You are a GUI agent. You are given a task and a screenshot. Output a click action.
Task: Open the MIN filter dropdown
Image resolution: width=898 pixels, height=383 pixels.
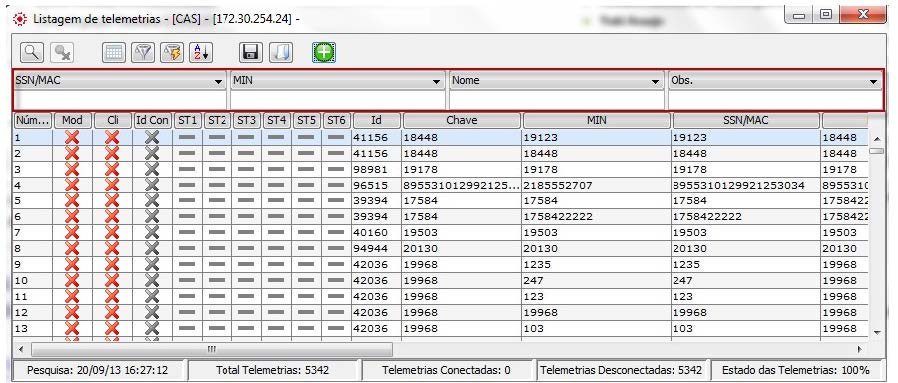click(x=338, y=81)
